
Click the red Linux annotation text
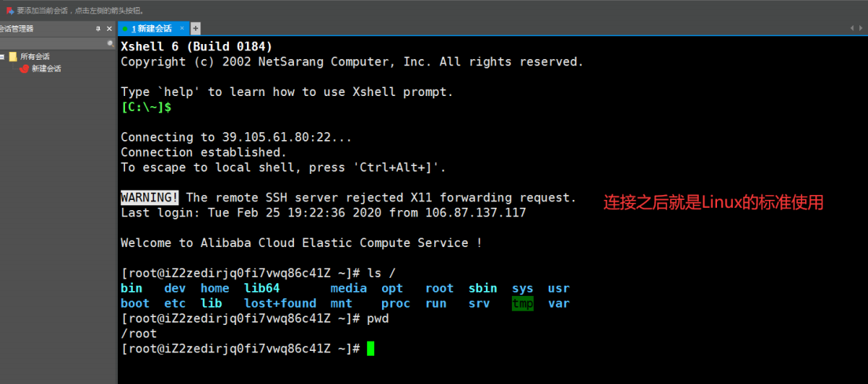tap(713, 203)
